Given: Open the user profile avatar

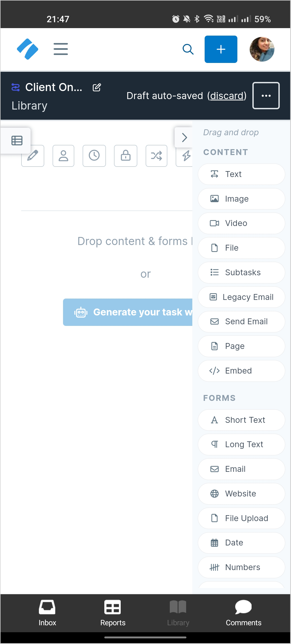Looking at the screenshot, I should (x=262, y=49).
